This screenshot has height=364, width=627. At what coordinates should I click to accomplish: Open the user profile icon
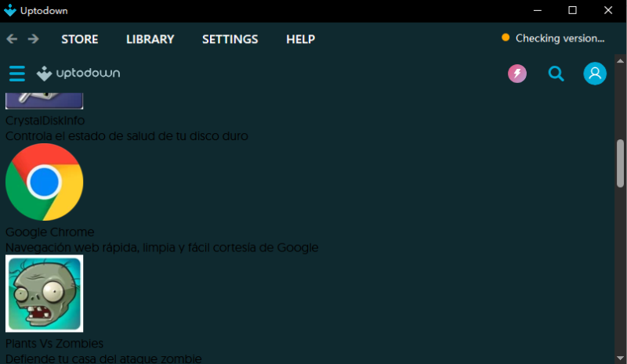point(595,74)
